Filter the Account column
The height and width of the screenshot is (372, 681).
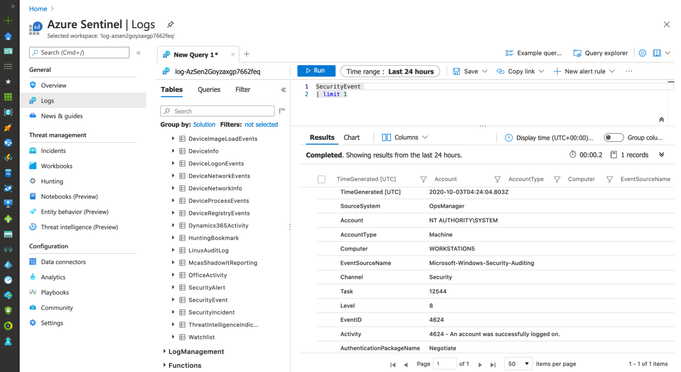tap(497, 179)
